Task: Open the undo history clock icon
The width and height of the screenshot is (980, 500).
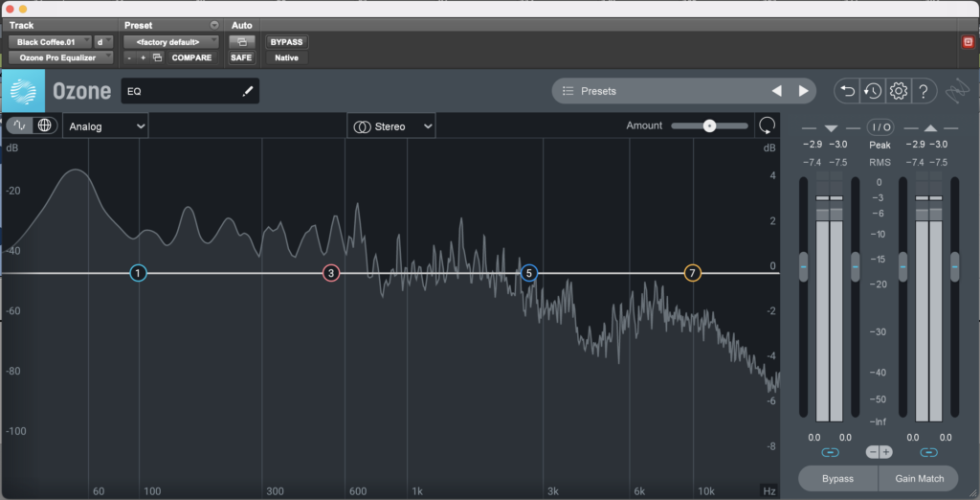Action: point(872,91)
